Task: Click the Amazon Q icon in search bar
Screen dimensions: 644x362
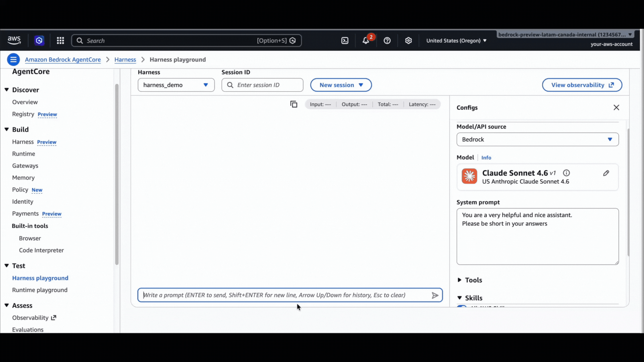Action: pyautogui.click(x=292, y=41)
